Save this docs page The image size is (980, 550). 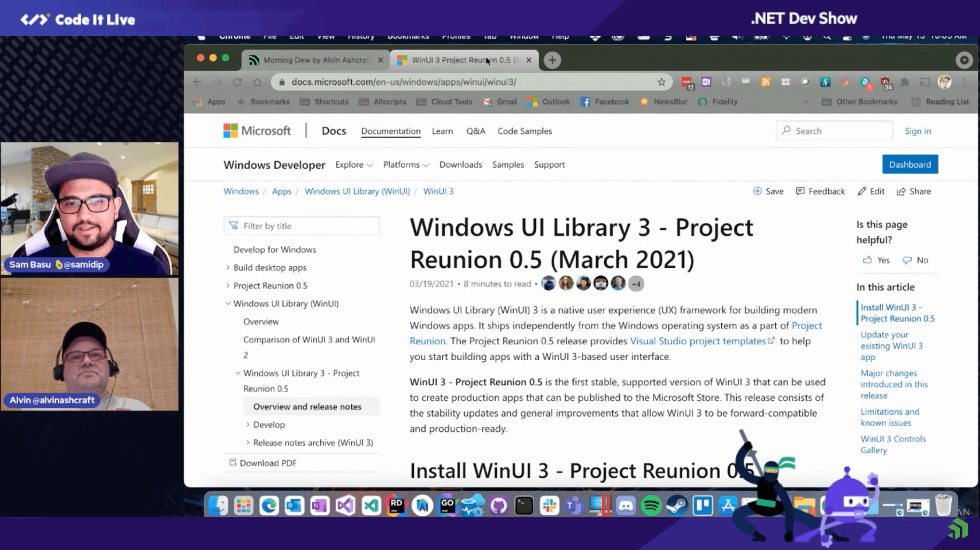click(768, 191)
